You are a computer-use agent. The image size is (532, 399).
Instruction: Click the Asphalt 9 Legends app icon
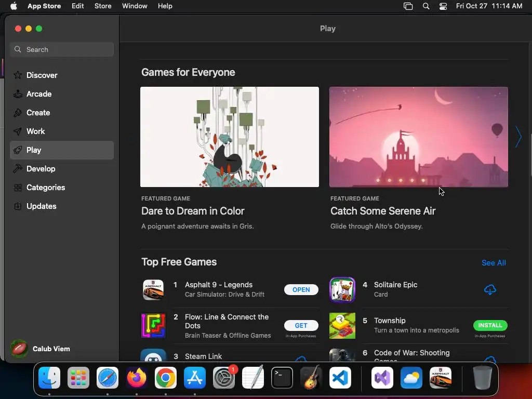point(153,290)
